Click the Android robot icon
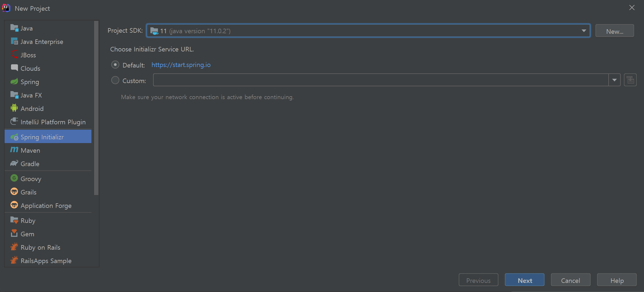The image size is (644, 292). click(x=14, y=108)
